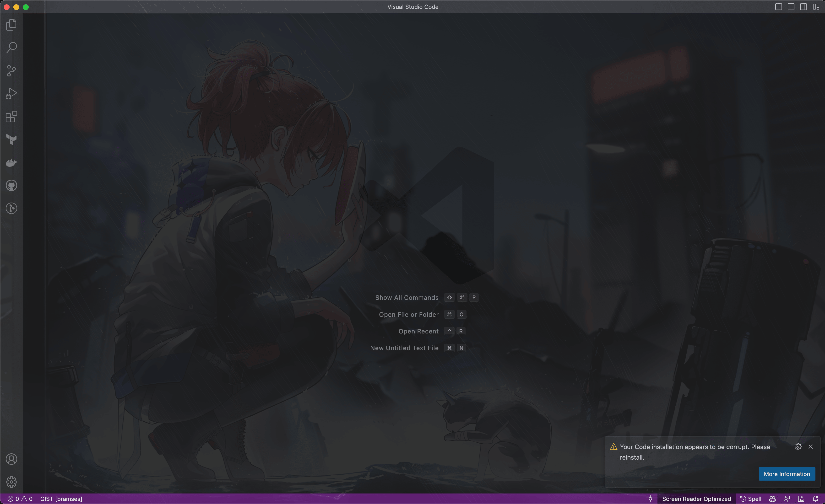Open the Docker whale view

point(11,163)
